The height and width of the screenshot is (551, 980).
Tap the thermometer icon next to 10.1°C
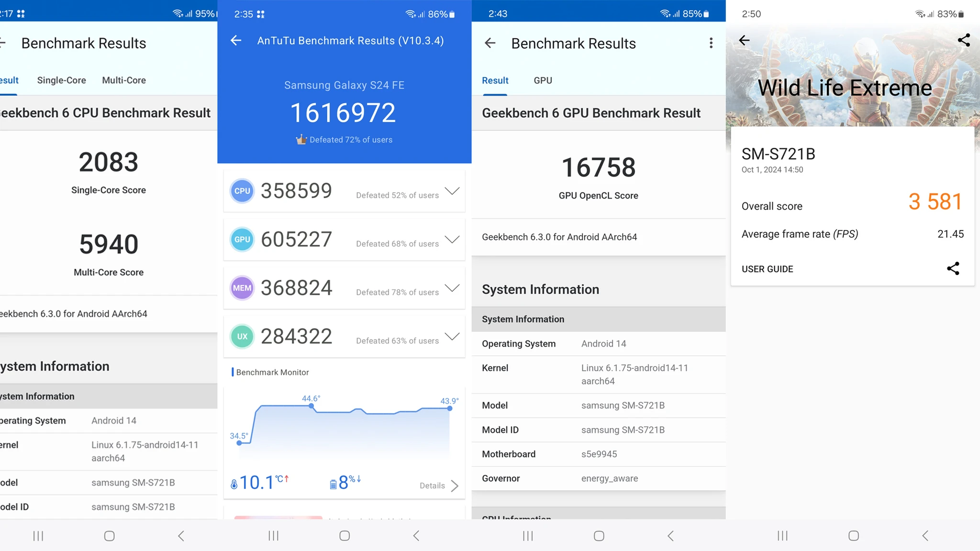click(x=234, y=484)
